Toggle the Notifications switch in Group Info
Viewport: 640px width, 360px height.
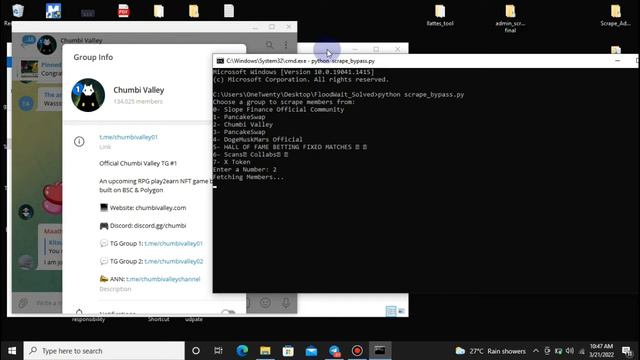click(228, 312)
